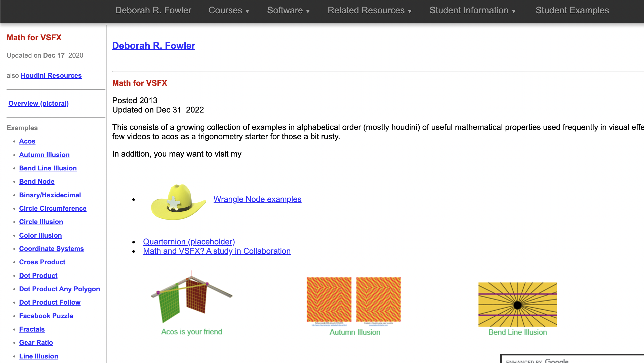The width and height of the screenshot is (644, 363).
Task: Select Deborah R. Fowler in navigation bar
Action: coord(153,11)
